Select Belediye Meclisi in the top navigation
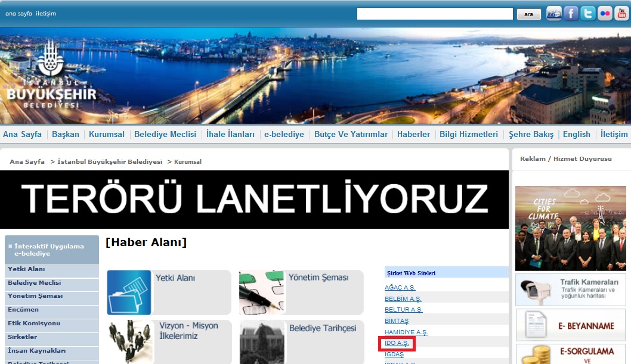 click(165, 134)
